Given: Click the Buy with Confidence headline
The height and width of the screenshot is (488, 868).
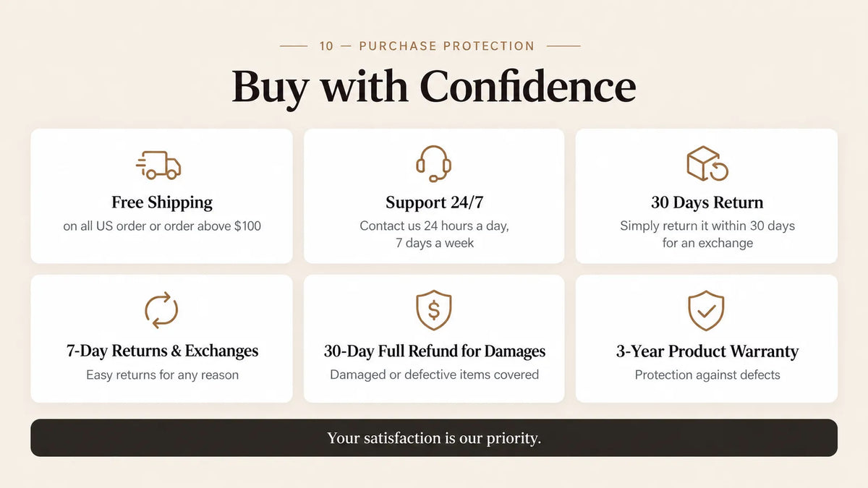Looking at the screenshot, I should (434, 87).
